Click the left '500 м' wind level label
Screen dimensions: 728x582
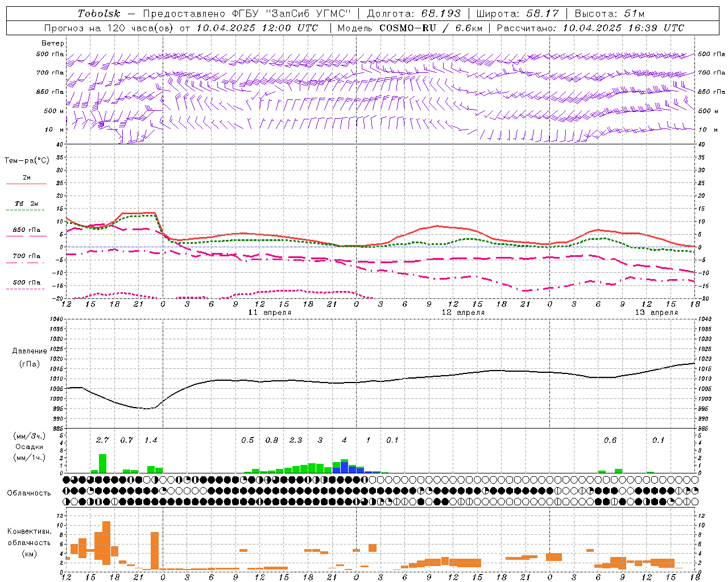[x=54, y=111]
